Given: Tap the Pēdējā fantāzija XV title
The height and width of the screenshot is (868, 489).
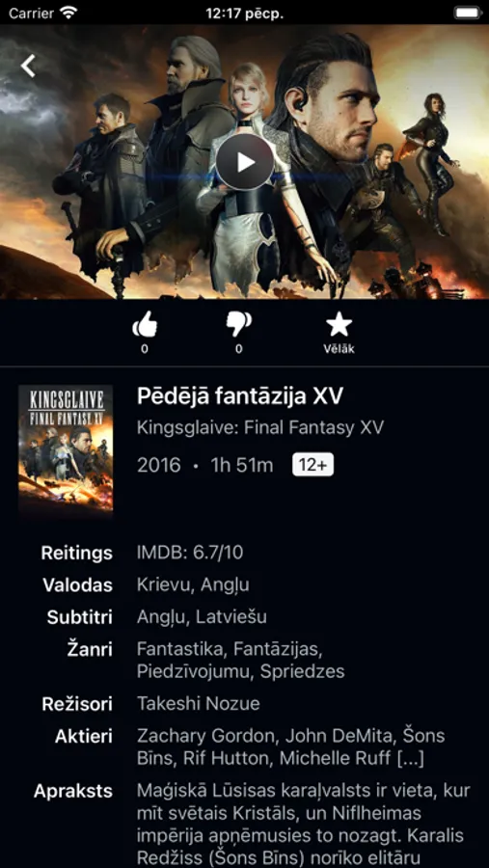Looking at the screenshot, I should 240,396.
